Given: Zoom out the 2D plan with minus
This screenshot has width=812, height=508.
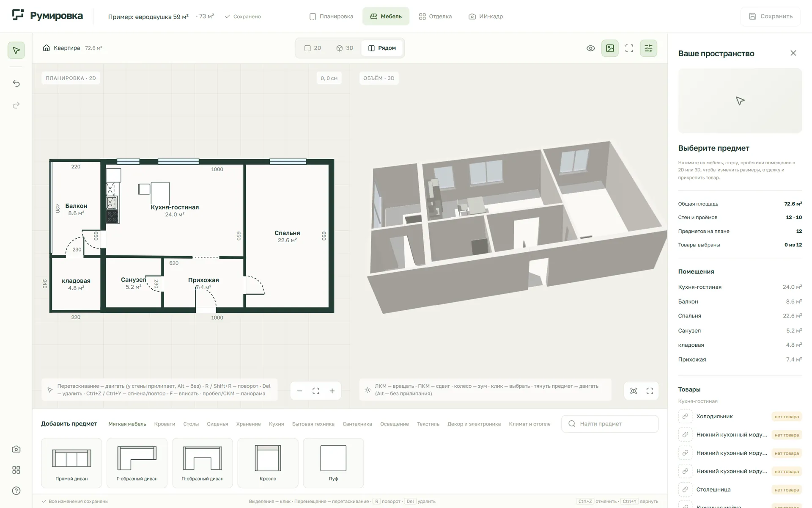Looking at the screenshot, I should pos(299,391).
